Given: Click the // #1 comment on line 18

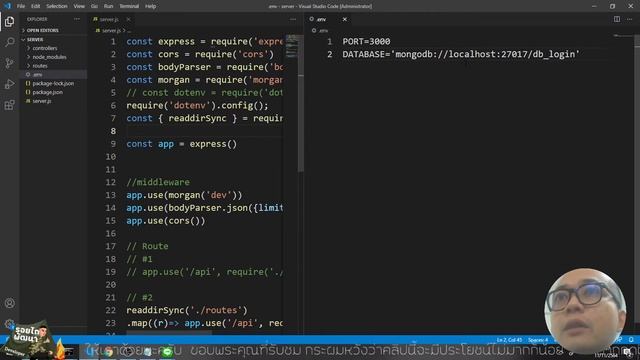Looking at the screenshot, I should click(x=139, y=259).
